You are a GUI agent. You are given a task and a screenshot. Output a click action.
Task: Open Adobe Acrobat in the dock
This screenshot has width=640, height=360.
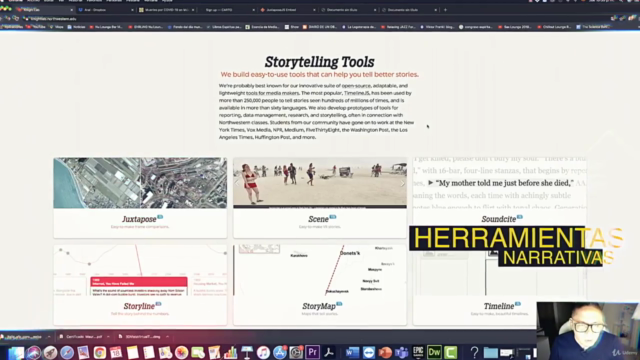329,353
